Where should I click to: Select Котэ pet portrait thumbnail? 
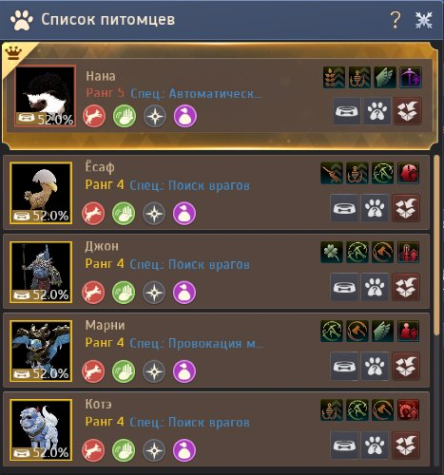pos(41,430)
